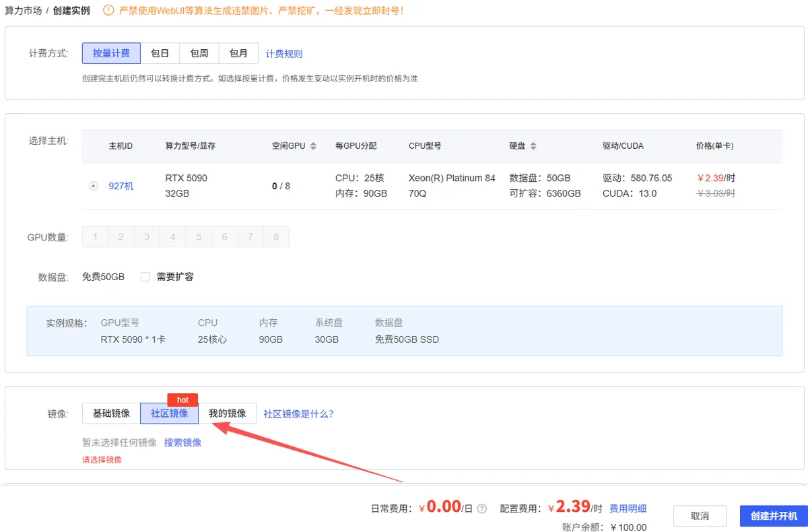
Task: Click the hot badge above 社区镜像
Action: click(182, 400)
